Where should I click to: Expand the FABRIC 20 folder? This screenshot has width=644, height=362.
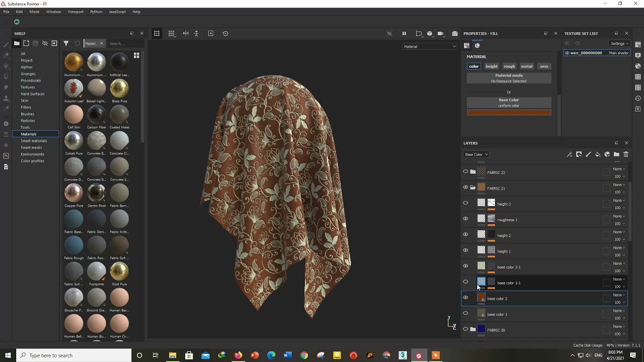473,329
